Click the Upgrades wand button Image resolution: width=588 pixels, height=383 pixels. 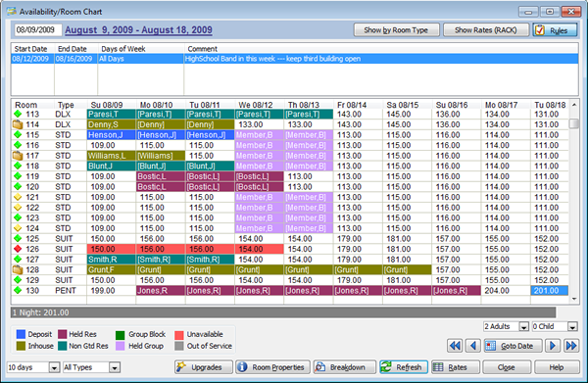204,367
